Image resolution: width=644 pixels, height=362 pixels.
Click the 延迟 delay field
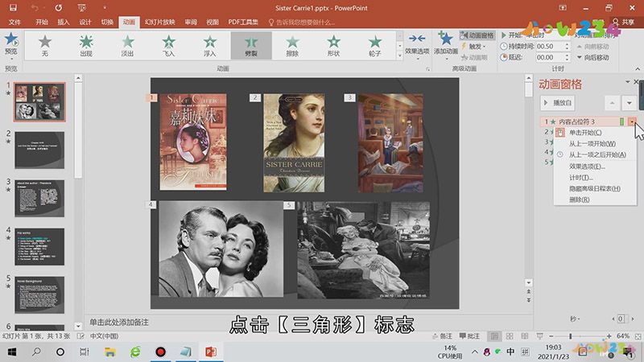[550, 57]
